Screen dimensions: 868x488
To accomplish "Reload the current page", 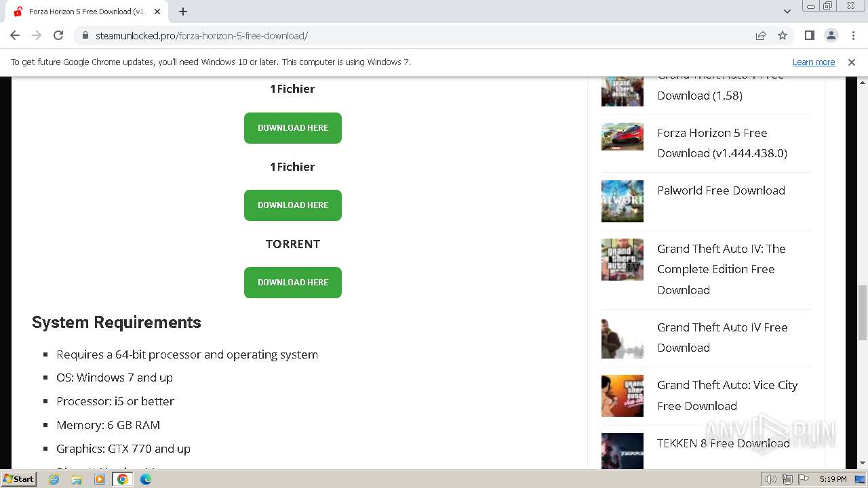I will [x=58, y=36].
